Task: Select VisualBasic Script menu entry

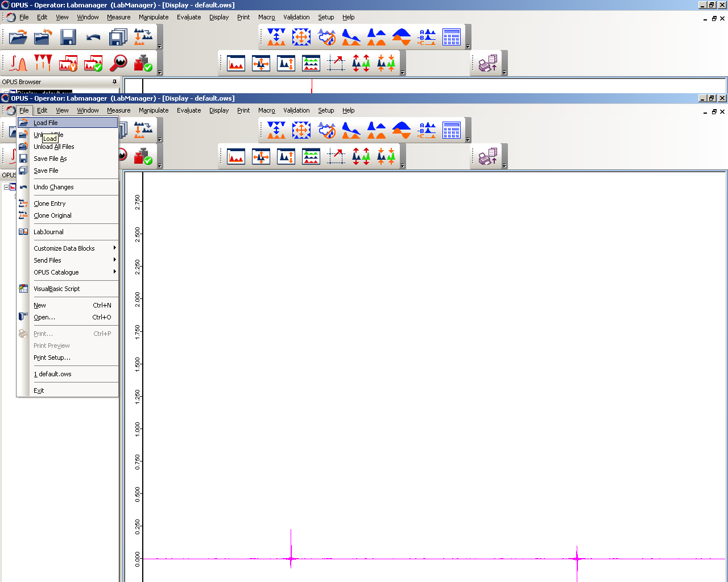Action: tap(56, 289)
